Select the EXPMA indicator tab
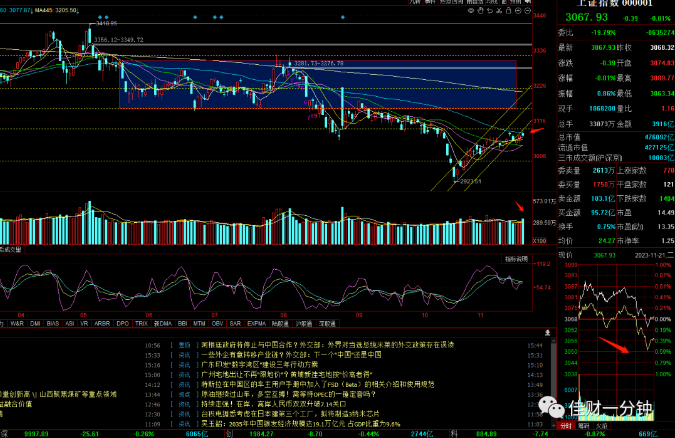The height and width of the screenshot is (438, 675). click(x=257, y=323)
